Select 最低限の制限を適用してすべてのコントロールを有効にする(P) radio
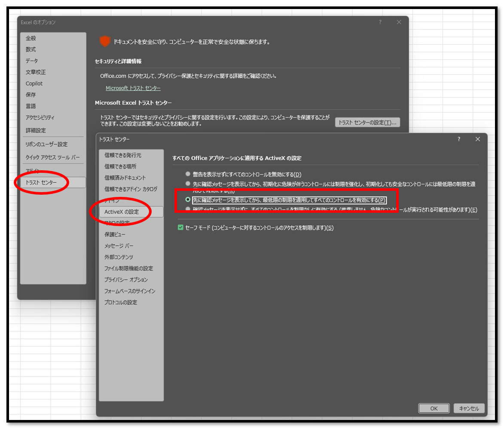The width and height of the screenshot is (504, 429). [188, 200]
